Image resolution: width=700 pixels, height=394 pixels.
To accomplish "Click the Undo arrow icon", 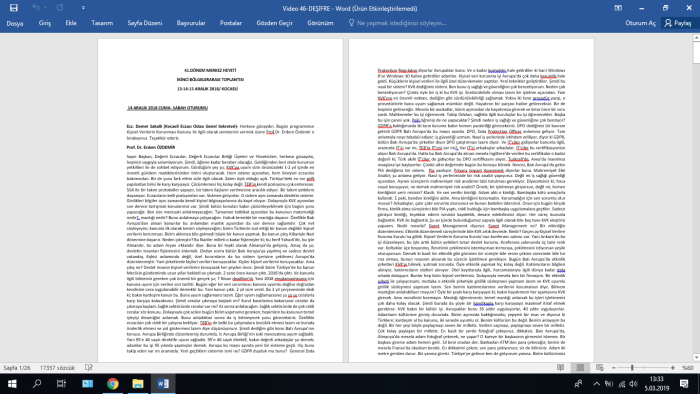I will (x=36, y=8).
